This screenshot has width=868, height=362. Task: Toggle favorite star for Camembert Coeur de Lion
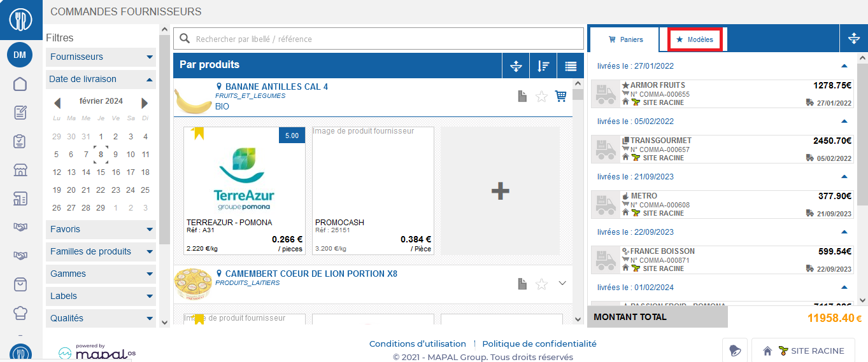541,284
